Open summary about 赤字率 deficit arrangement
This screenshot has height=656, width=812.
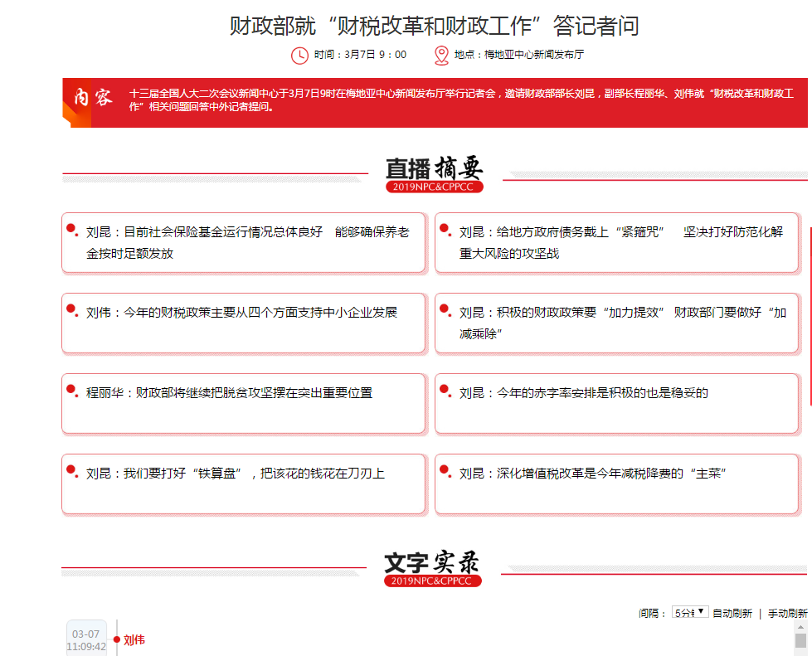[584, 393]
